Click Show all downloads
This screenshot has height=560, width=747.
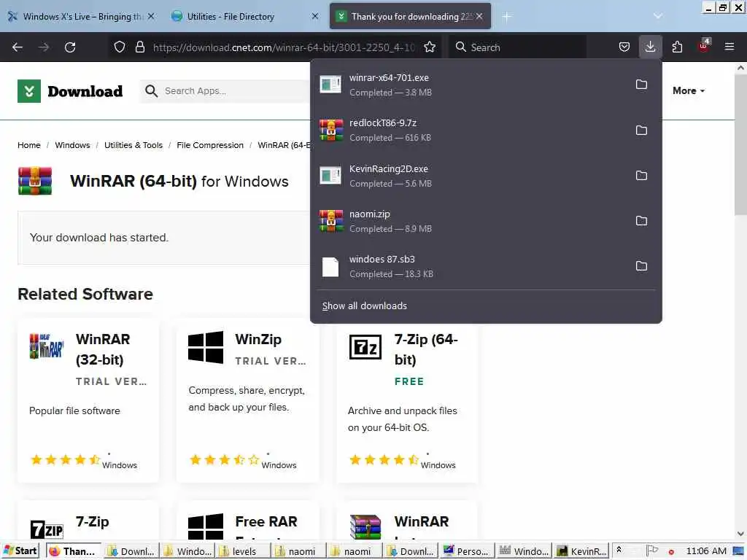365,306
